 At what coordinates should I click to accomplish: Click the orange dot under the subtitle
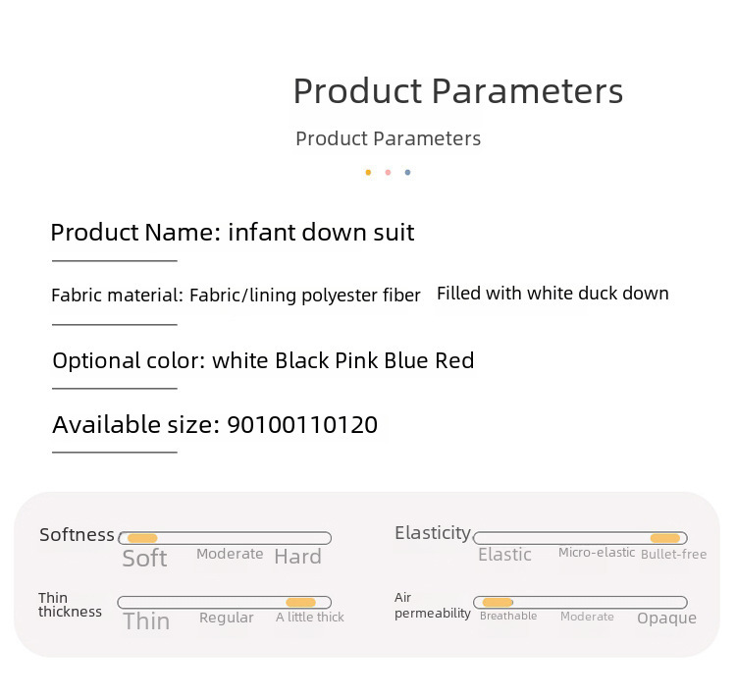(368, 173)
